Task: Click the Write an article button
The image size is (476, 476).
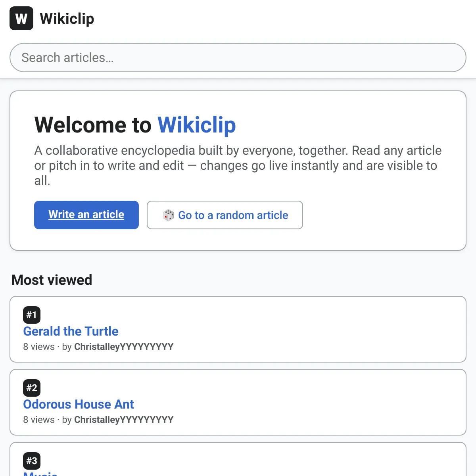Action: tap(86, 215)
